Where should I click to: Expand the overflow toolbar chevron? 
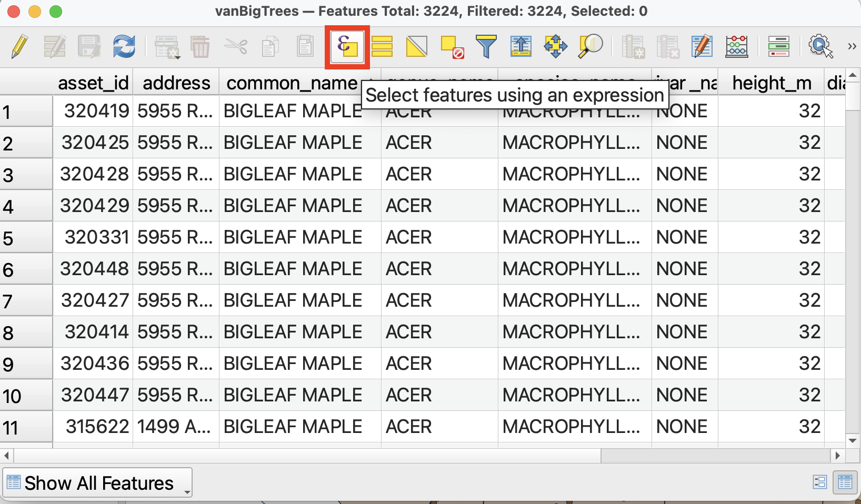(x=852, y=46)
